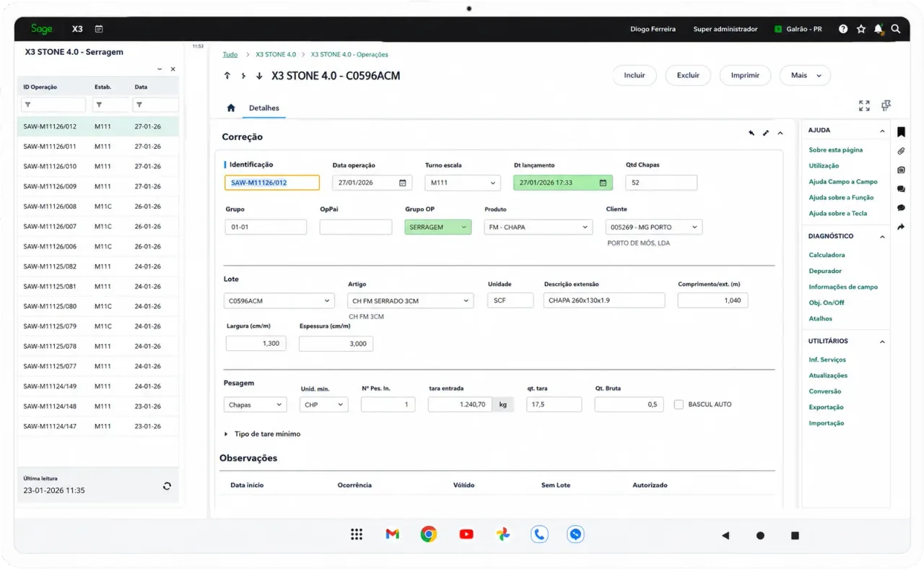Open the app drawer grid icon
The width and height of the screenshot is (924, 569).
point(357,534)
